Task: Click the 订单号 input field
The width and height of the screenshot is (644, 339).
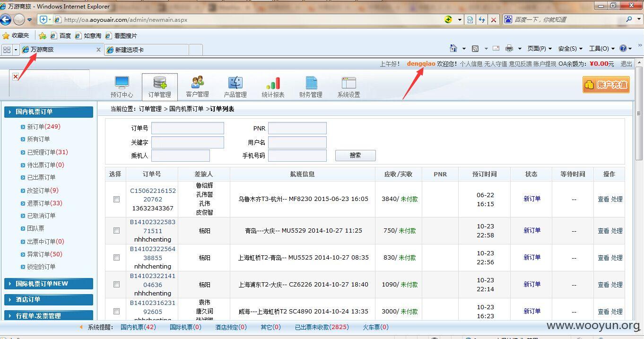Action: click(x=187, y=128)
